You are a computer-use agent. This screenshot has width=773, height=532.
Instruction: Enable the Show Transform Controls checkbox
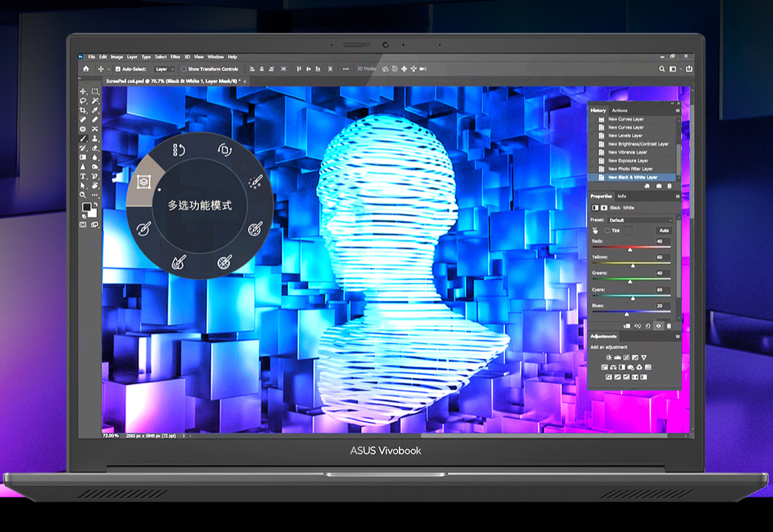pos(184,69)
